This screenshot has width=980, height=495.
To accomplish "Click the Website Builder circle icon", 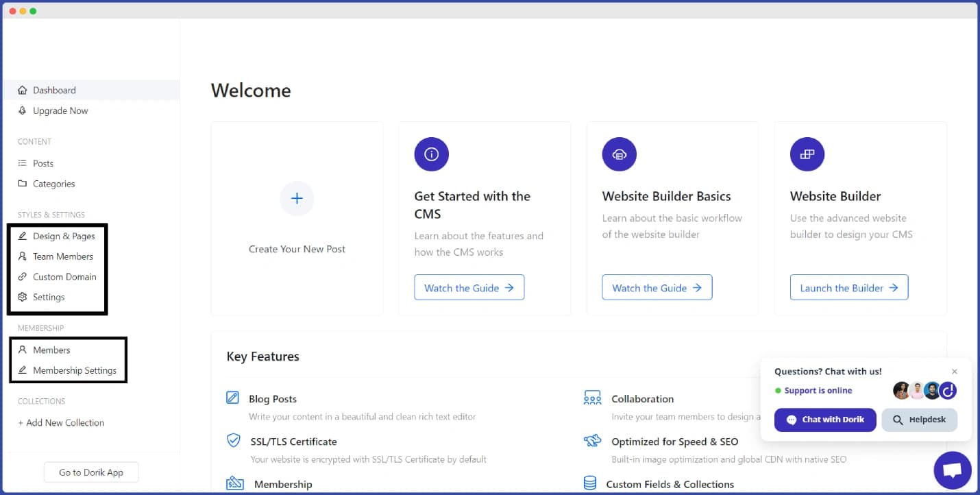I will pyautogui.click(x=807, y=154).
